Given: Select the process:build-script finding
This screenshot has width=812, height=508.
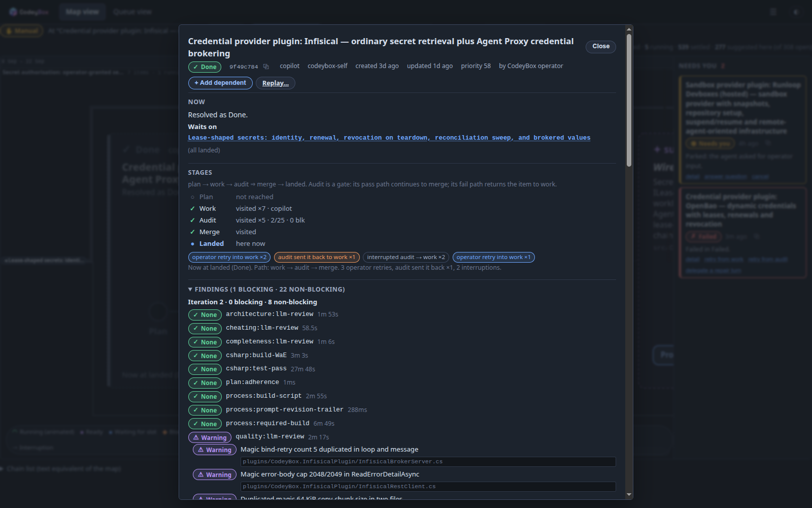Looking at the screenshot, I should point(264,396).
